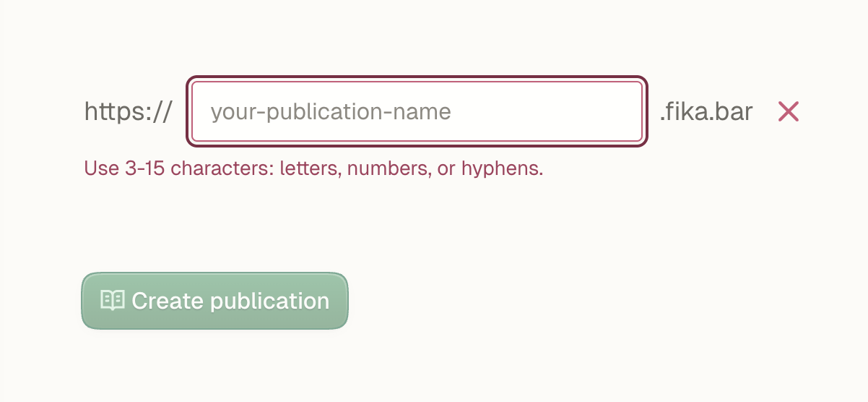Click the red validation error message
Viewport: 868px width, 402px height.
(x=313, y=168)
